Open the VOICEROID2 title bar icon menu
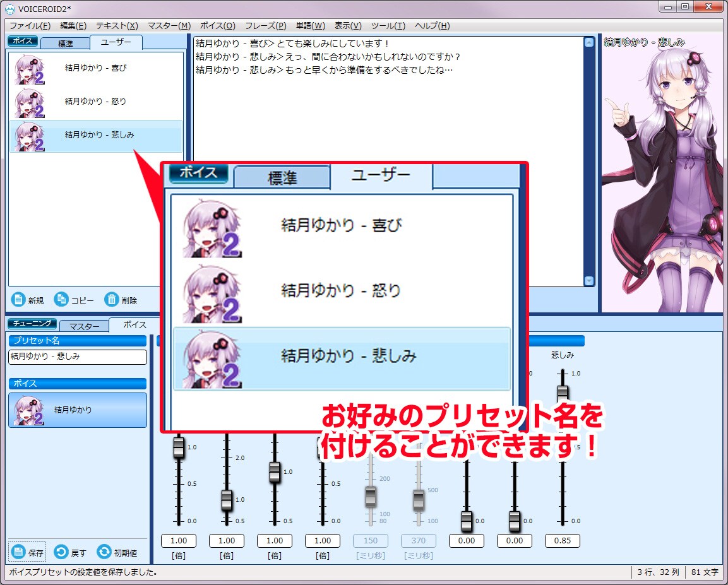Viewport: 728px width, 585px height. (x=9, y=9)
